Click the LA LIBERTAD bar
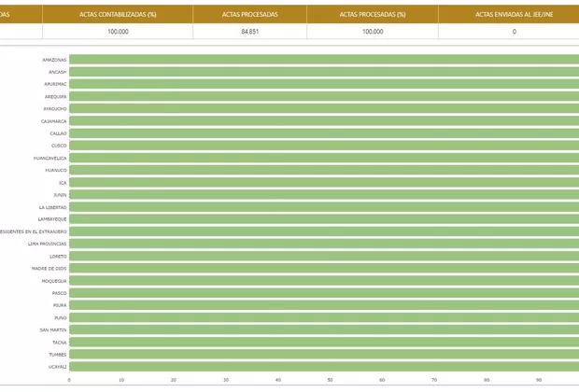 pos(323,207)
